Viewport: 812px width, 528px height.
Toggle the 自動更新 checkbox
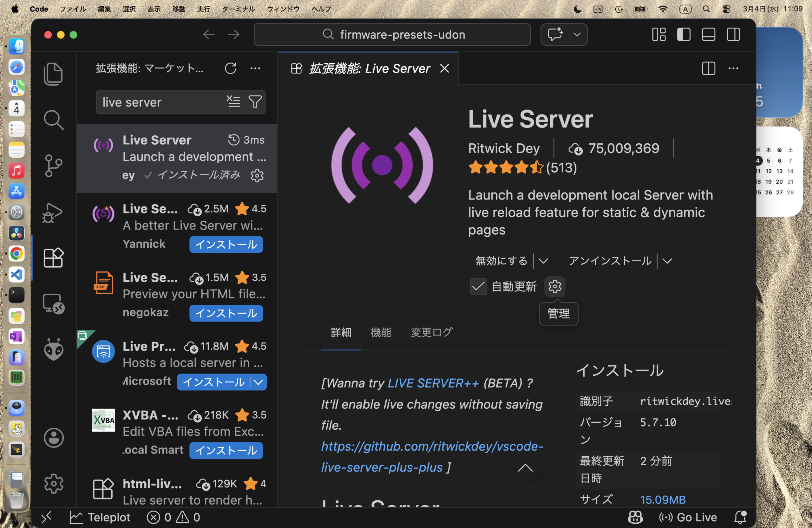[478, 286]
